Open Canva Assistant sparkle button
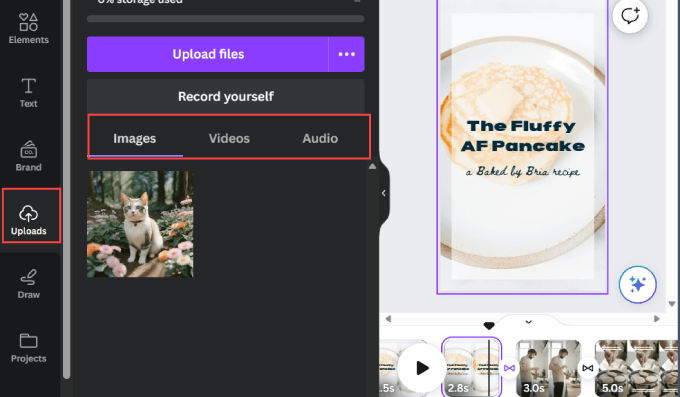Viewport: 680px width, 397px height. click(638, 285)
